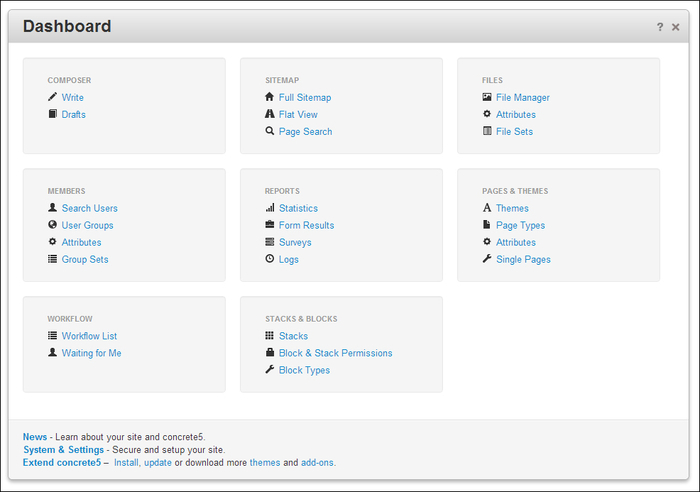Click the pencil icon beside Write
The width and height of the screenshot is (700, 492).
pyautogui.click(x=52, y=97)
